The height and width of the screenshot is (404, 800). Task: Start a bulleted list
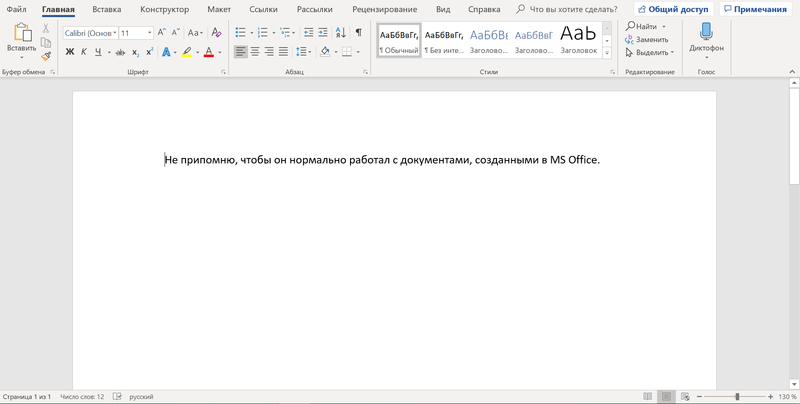[240, 33]
